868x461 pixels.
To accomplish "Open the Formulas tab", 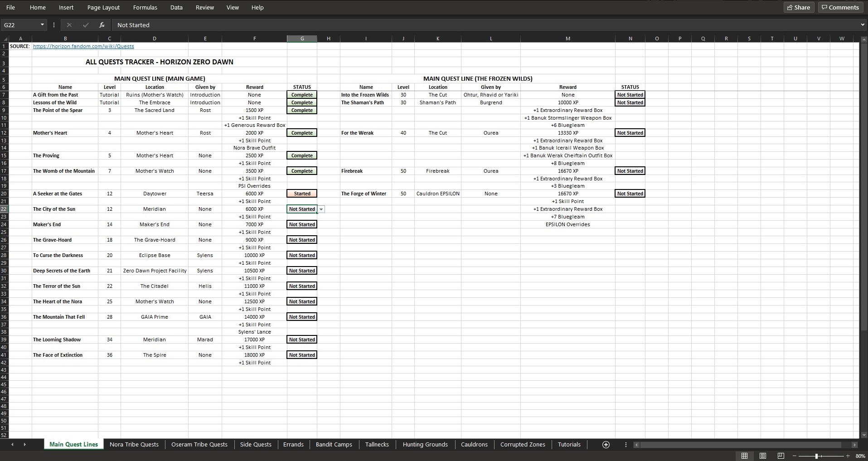I will 145,7.
